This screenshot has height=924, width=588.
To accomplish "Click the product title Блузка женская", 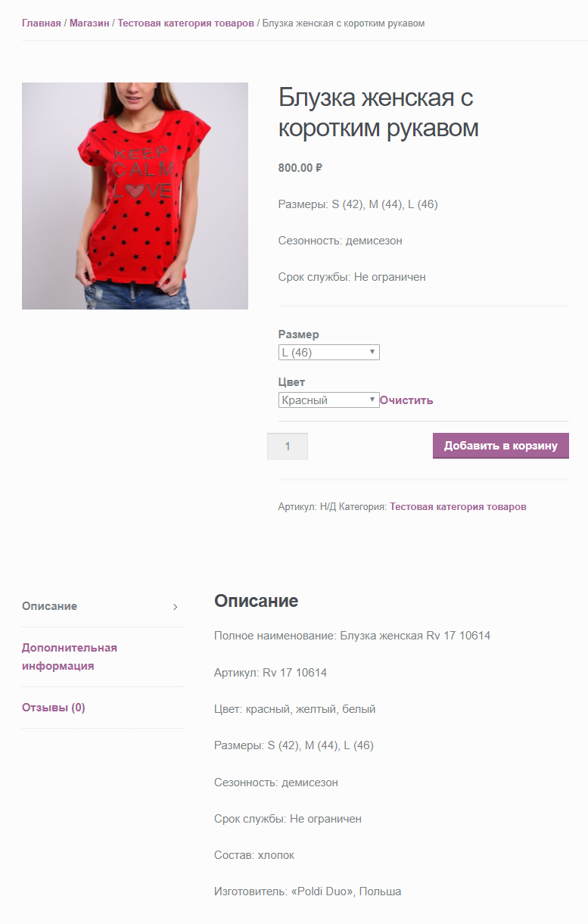I will tap(378, 113).
